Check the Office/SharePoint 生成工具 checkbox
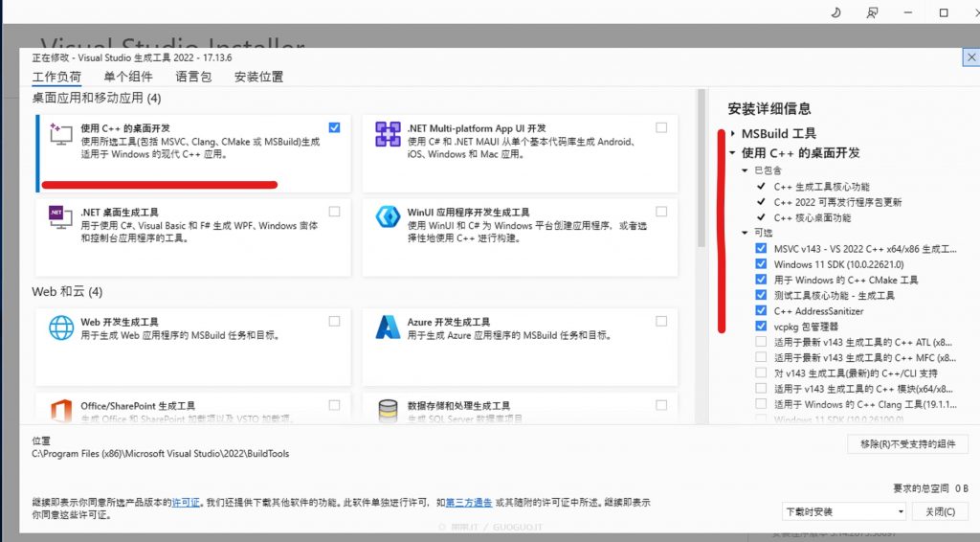 coord(334,405)
